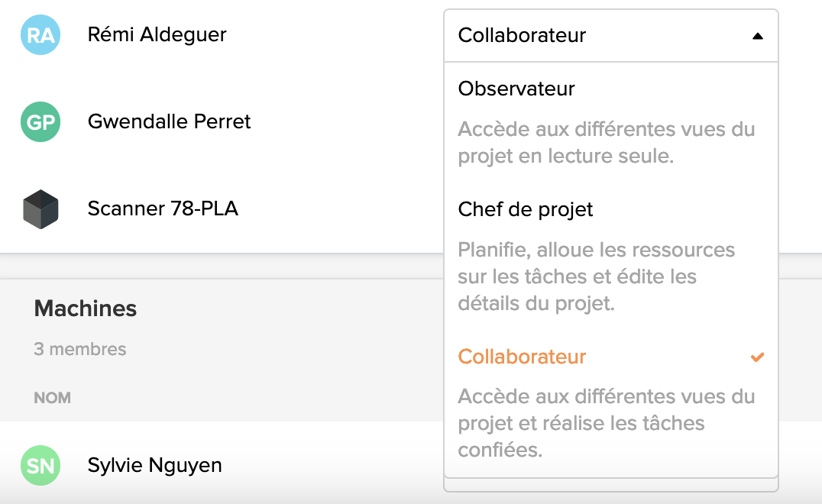Viewport: 822px width, 504px height.
Task: Click the Collaborateur role dropdown field
Action: 610,36
